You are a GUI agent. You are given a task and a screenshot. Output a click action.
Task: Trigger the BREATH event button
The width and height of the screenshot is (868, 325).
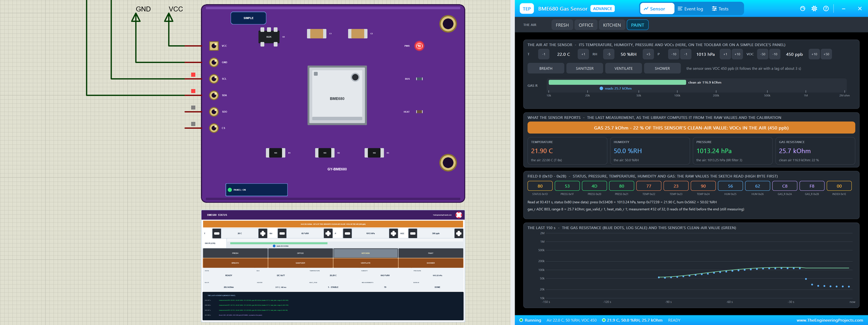tap(546, 68)
